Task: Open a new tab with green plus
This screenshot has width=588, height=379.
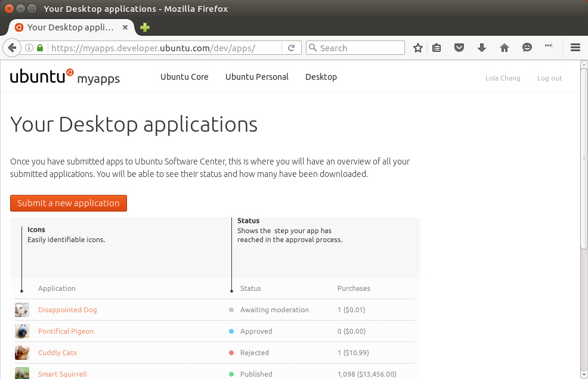Action: (x=145, y=27)
